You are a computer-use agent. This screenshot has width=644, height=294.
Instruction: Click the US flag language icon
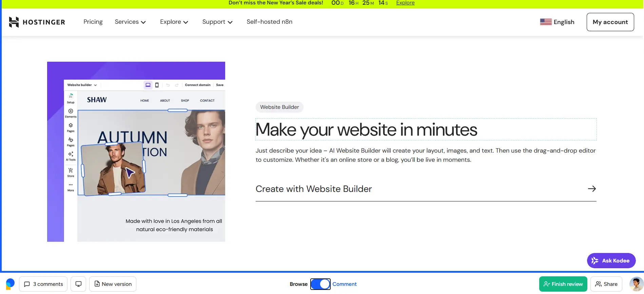coord(546,22)
